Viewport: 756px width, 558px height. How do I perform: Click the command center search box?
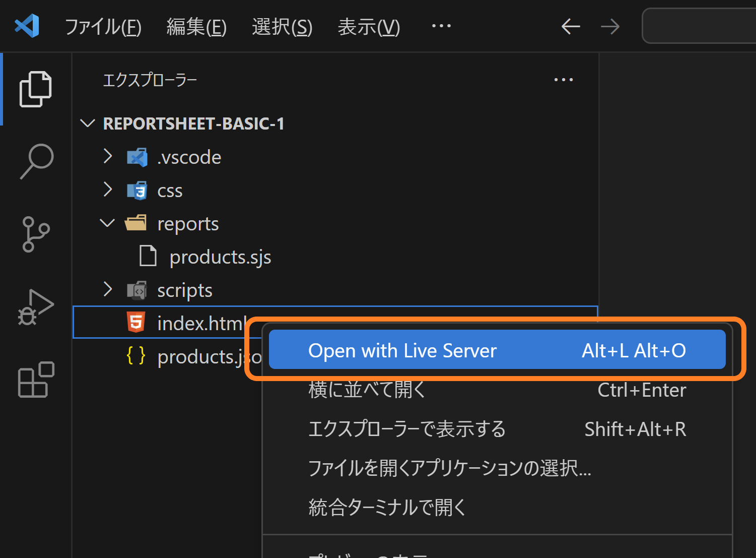(x=699, y=26)
